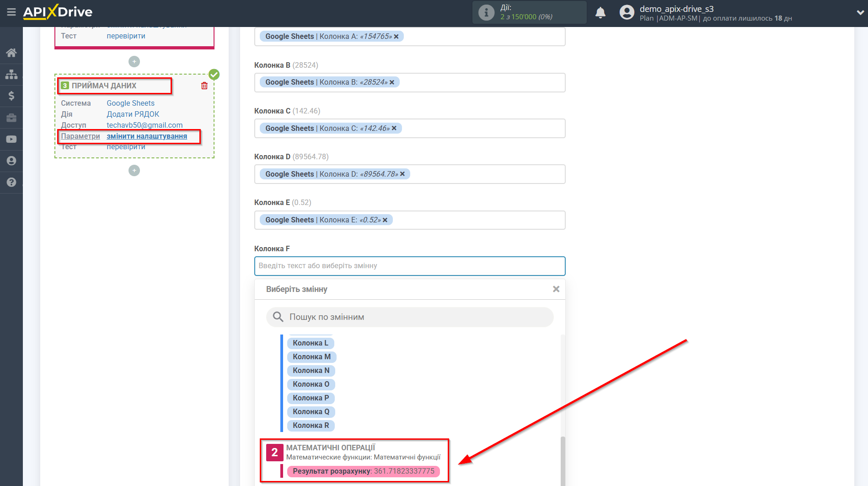Click the Колонка D Google Sheets tag
Image resolution: width=868 pixels, height=486 pixels.
(335, 174)
